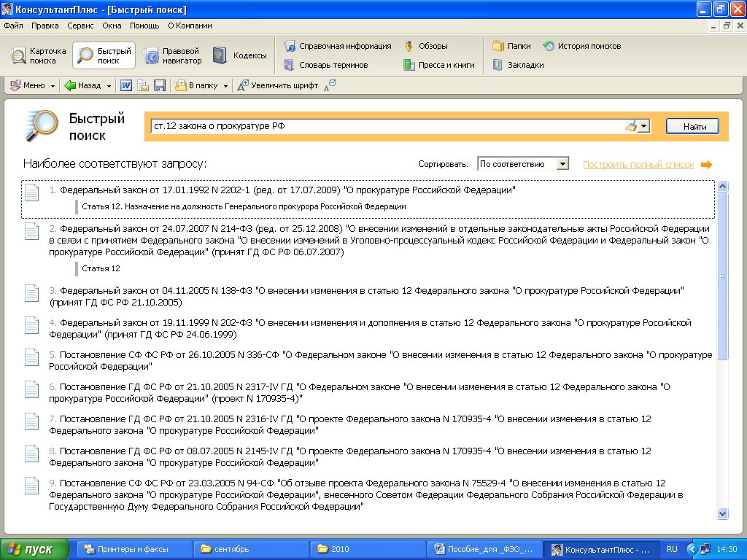Click the orange arrow next to Построить полный список

coord(706,164)
